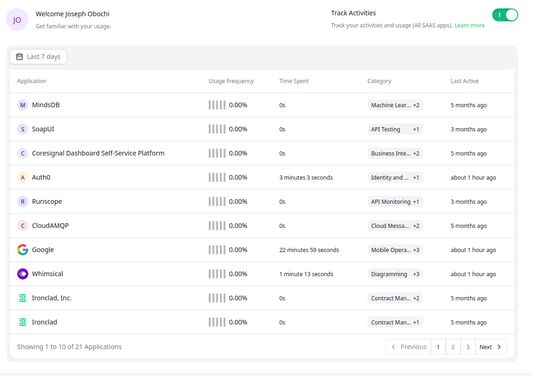This screenshot has width=533, height=376.
Task: Expand Runscope API Monitoring +1 categories
Action: point(395,202)
